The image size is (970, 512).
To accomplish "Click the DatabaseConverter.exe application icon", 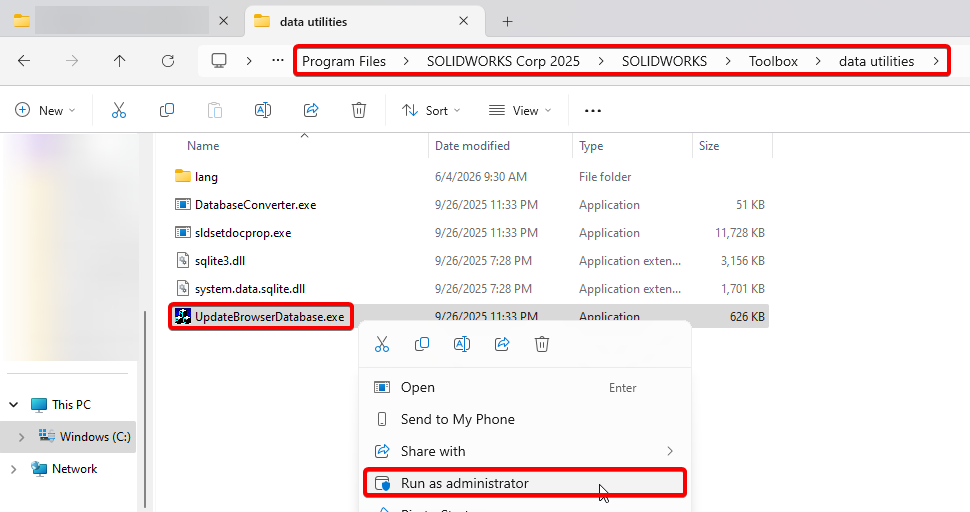I will tap(182, 205).
